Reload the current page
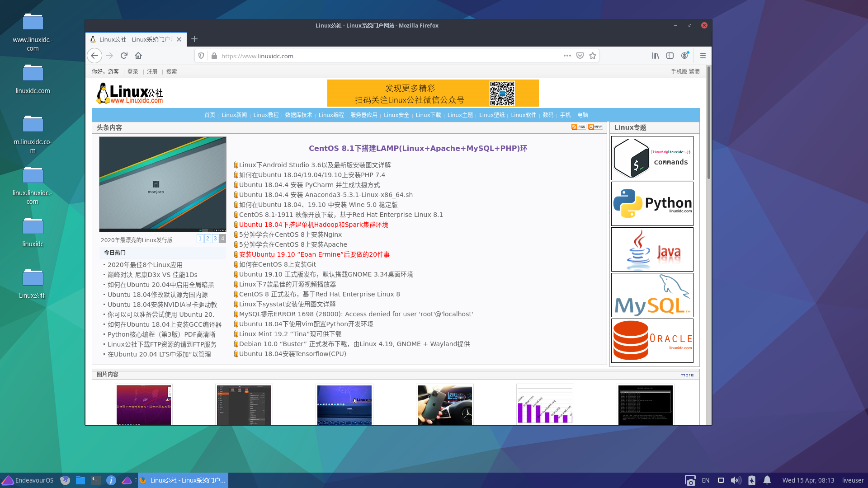The width and height of the screenshot is (868, 488). pos(124,56)
